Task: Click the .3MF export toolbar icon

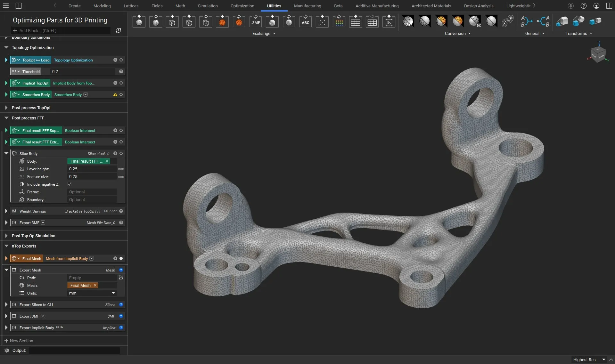Action: pyautogui.click(x=255, y=22)
